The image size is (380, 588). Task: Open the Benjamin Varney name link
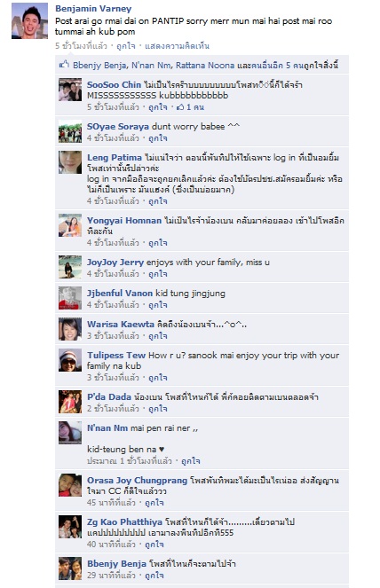(x=93, y=9)
